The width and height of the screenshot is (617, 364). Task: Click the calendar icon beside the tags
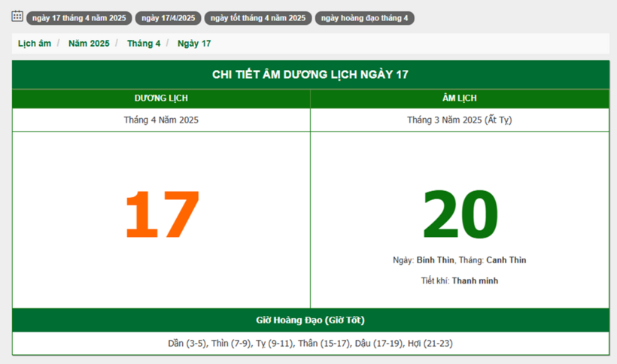17,17
